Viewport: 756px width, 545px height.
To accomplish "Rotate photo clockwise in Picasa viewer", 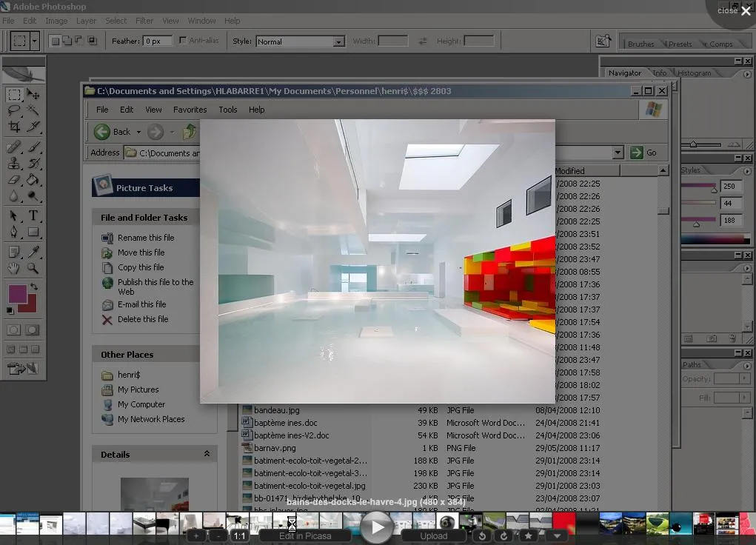I will point(504,536).
